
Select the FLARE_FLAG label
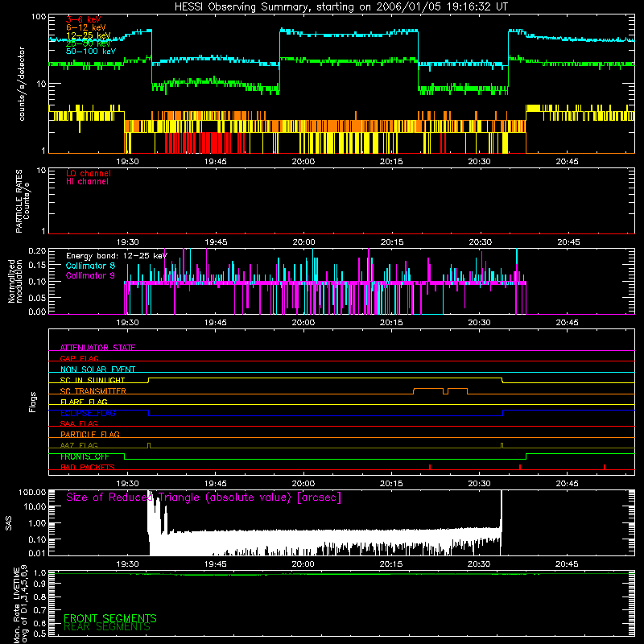[84, 402]
